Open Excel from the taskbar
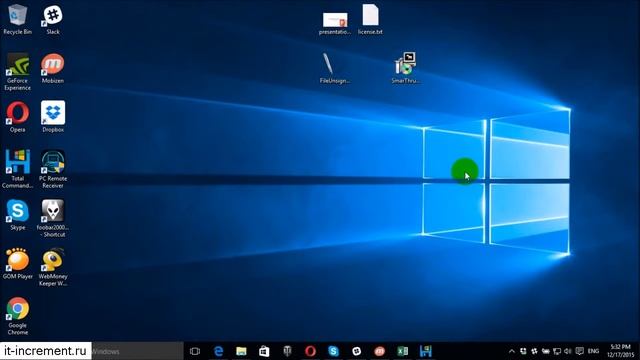 tap(402, 351)
